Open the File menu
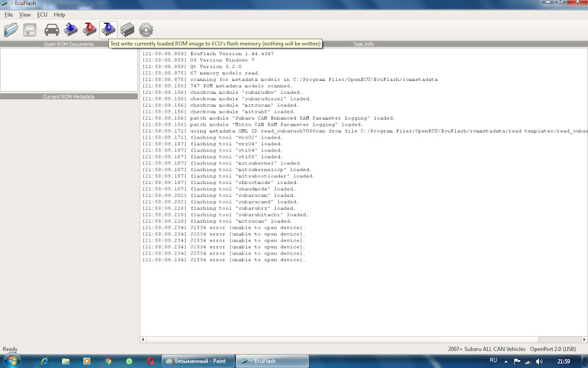Screen dimensions: 588x368 (x=9, y=15)
